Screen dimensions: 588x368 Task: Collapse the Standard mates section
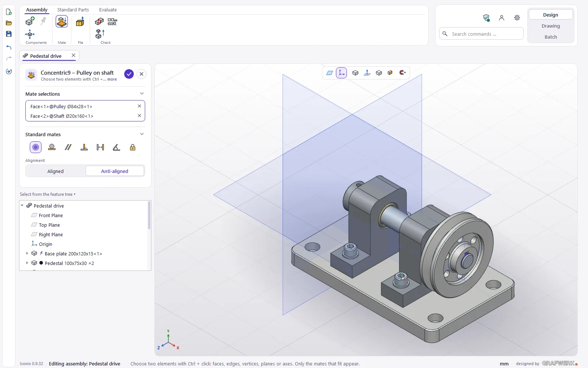142,134
